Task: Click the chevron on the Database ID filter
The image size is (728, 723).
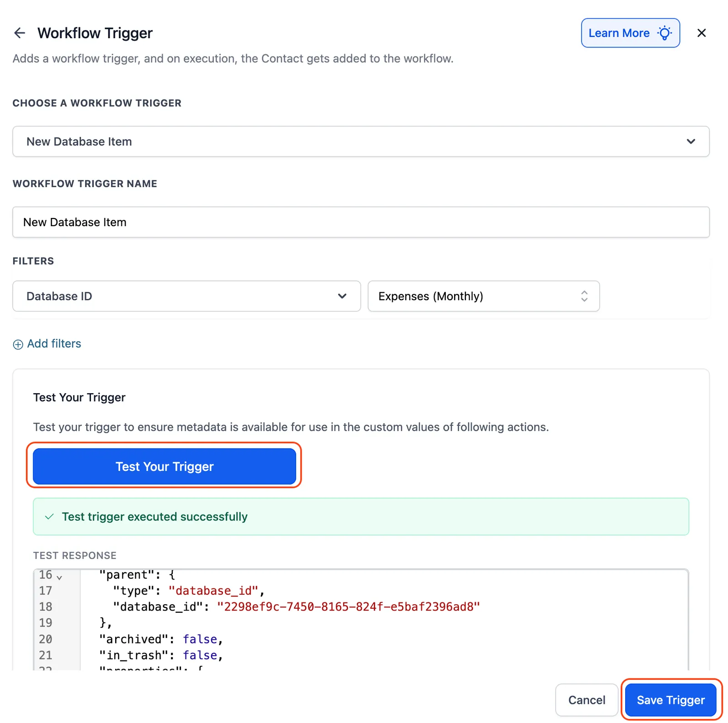Action: (x=342, y=296)
